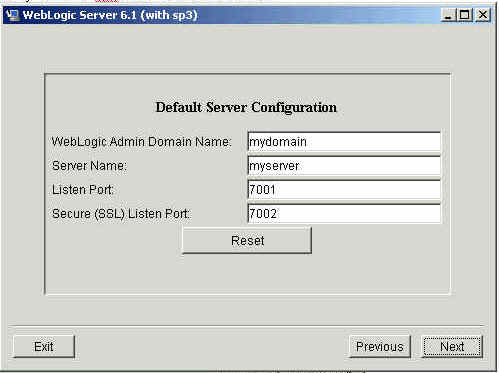Viewport: 499px width, 373px height.
Task: Select the Listen Port field containing 7001
Action: click(x=344, y=190)
